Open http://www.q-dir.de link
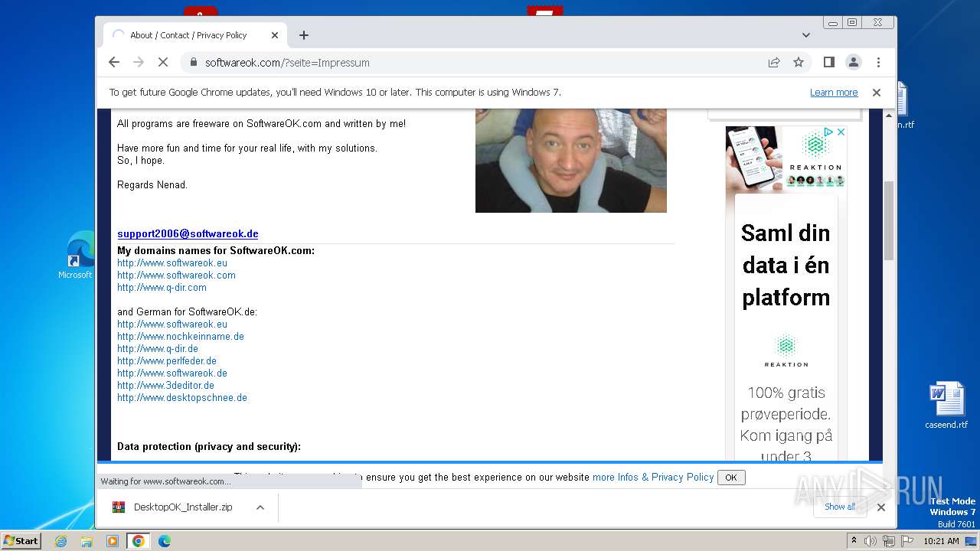The image size is (980, 551). (158, 349)
